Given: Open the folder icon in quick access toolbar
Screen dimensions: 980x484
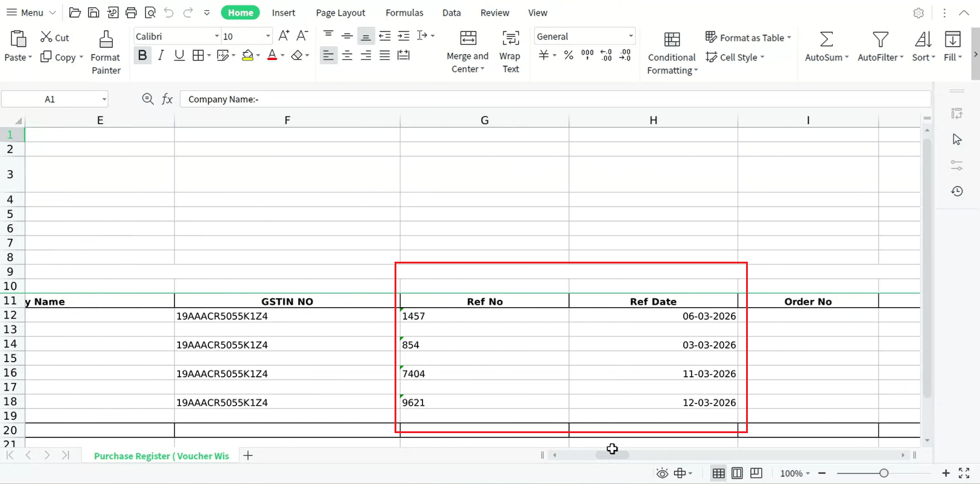Looking at the screenshot, I should [x=75, y=13].
